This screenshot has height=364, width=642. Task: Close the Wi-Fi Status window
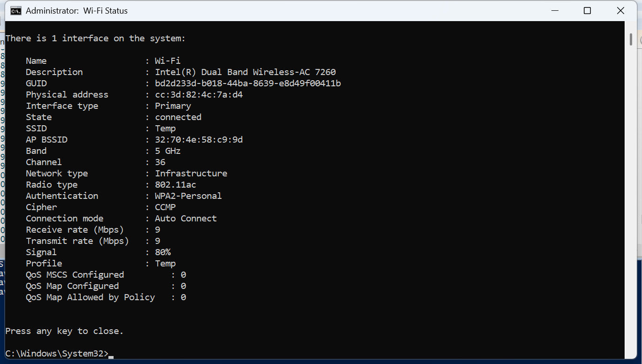[x=620, y=11]
